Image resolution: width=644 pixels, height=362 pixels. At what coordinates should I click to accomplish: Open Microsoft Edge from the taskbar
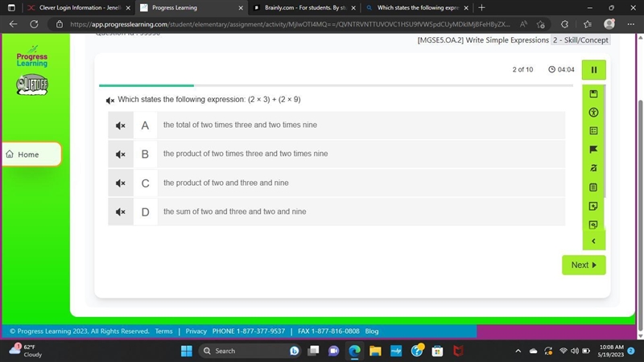tap(354, 351)
